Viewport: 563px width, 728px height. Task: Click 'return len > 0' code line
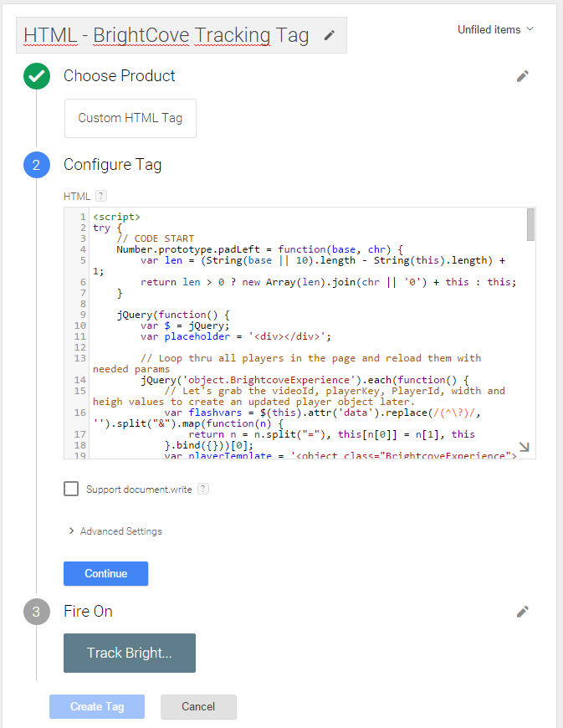pos(329,282)
